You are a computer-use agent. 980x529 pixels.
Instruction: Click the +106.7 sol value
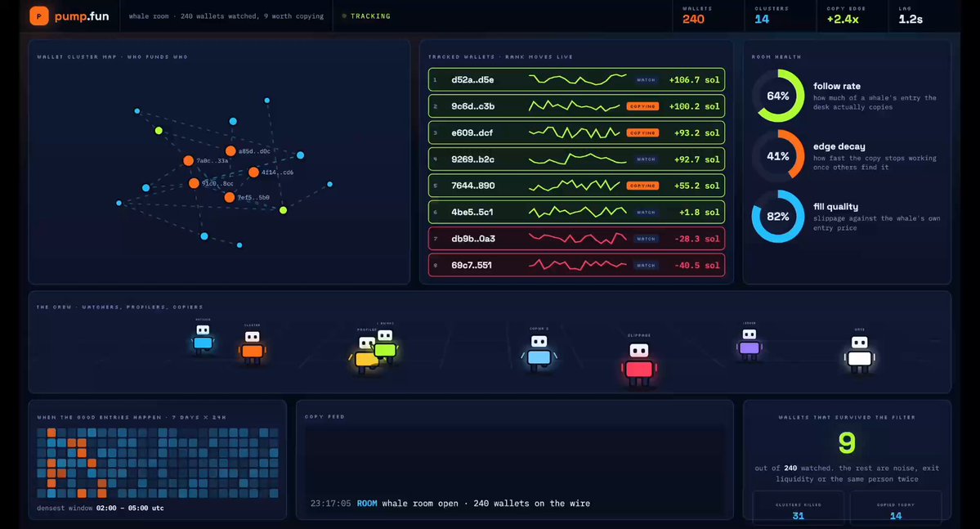[694, 80]
